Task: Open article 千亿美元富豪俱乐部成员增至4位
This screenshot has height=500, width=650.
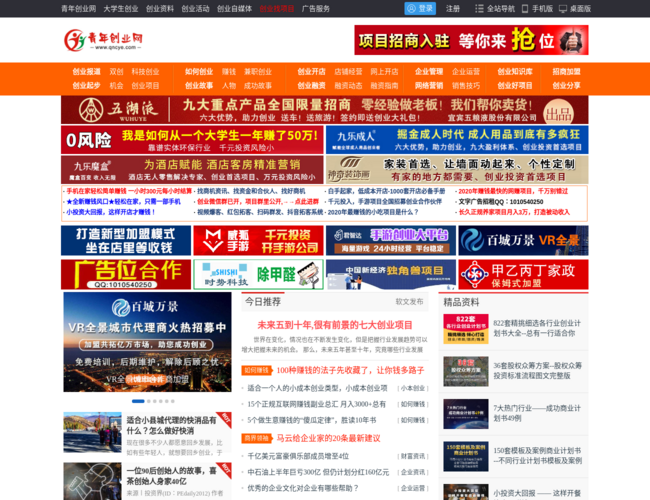Action: 298,456
